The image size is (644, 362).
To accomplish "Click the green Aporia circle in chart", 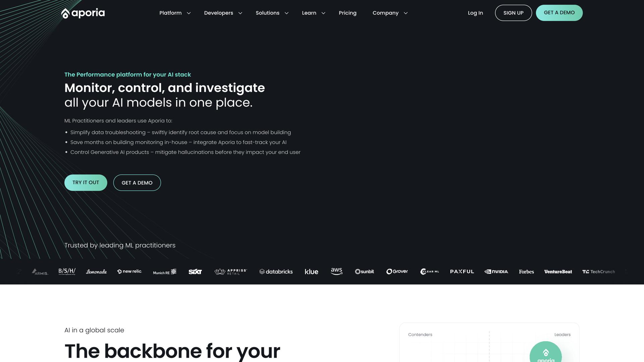I will pyautogui.click(x=545, y=353).
